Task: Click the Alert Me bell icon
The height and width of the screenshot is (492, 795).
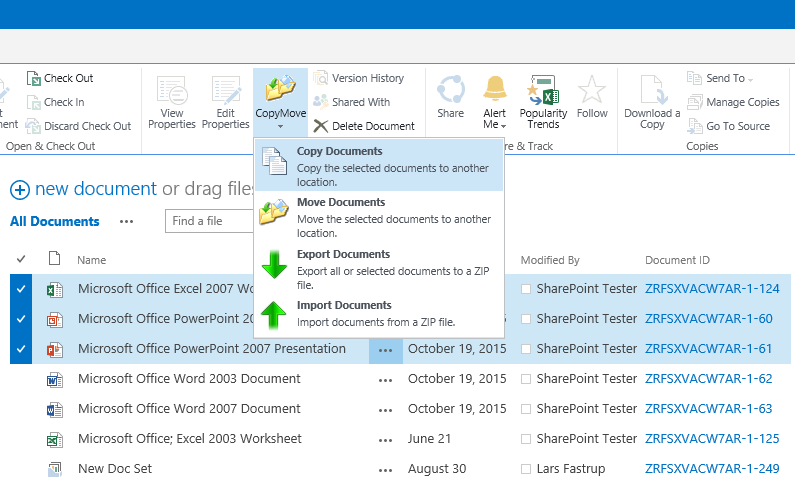Action: coord(495,88)
